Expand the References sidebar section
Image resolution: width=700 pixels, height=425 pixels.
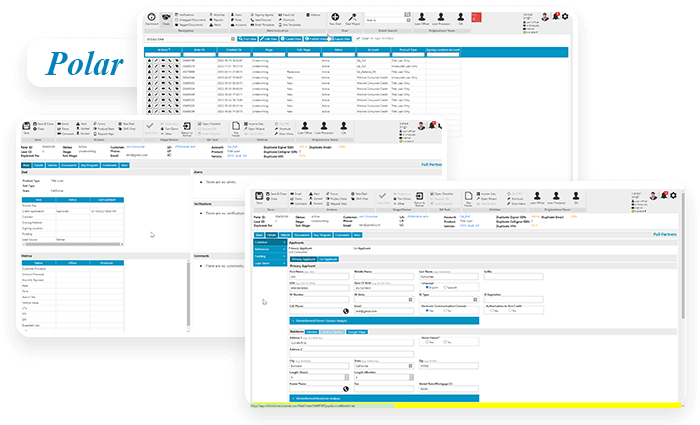coord(262,249)
